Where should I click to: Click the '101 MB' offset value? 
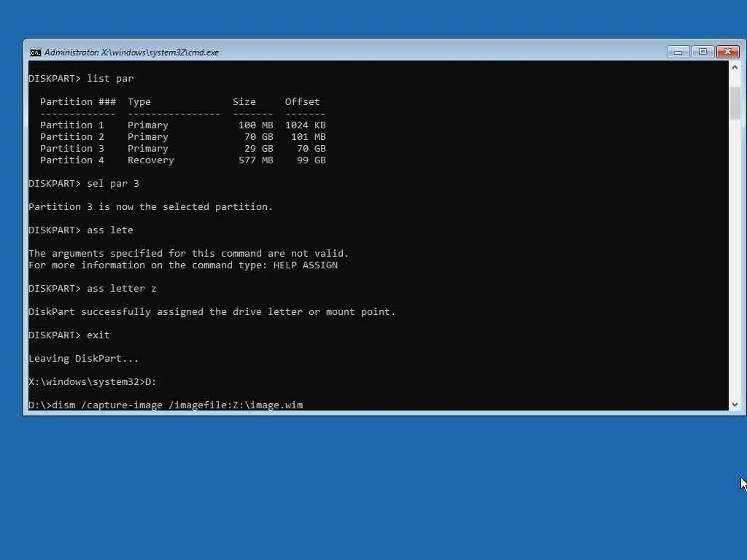click(x=309, y=136)
